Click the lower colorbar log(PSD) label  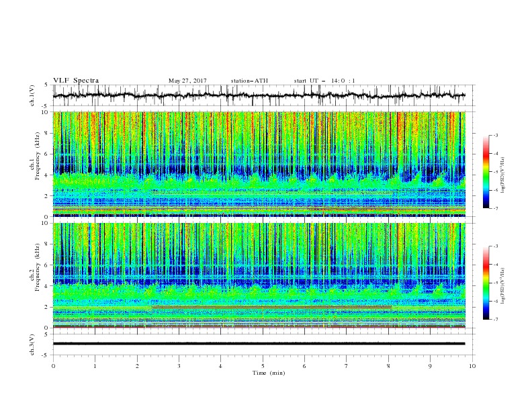[502, 286]
